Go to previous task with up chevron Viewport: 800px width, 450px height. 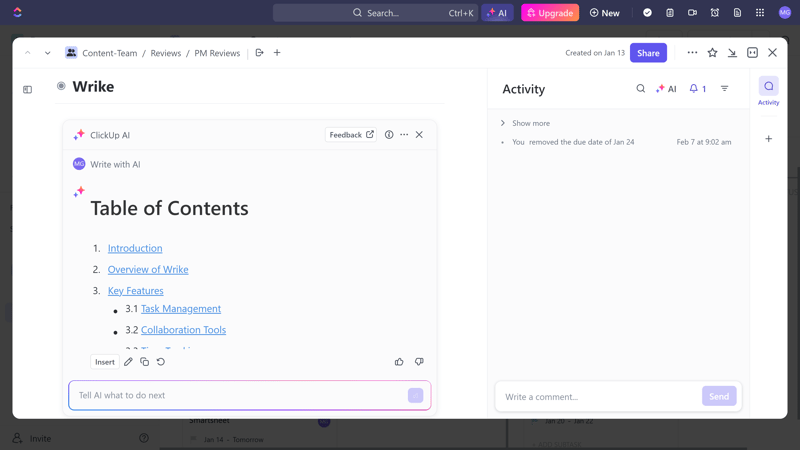(28, 53)
